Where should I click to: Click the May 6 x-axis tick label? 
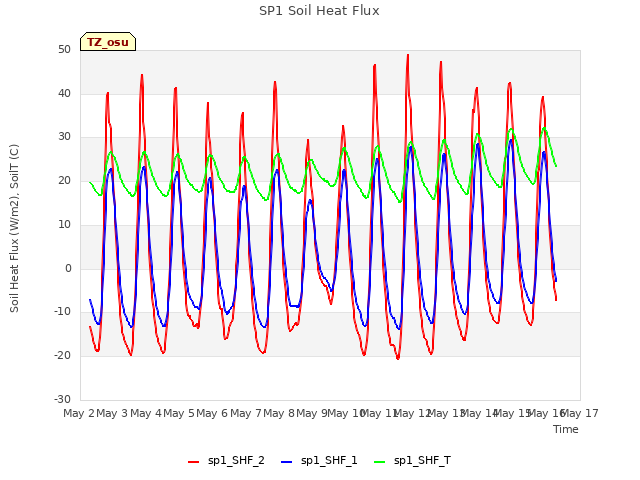212,413
